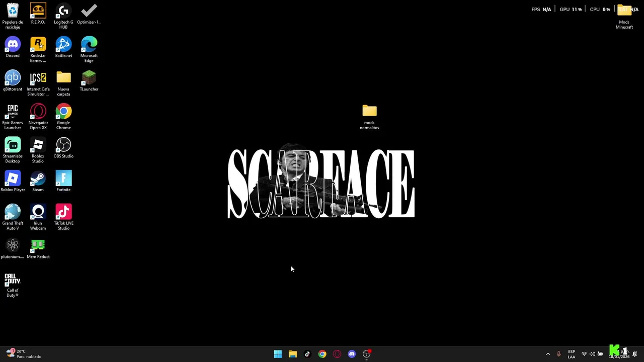Open the Iriun Webcam shortcut
Screen dimensions: 644x362
(38, 218)
